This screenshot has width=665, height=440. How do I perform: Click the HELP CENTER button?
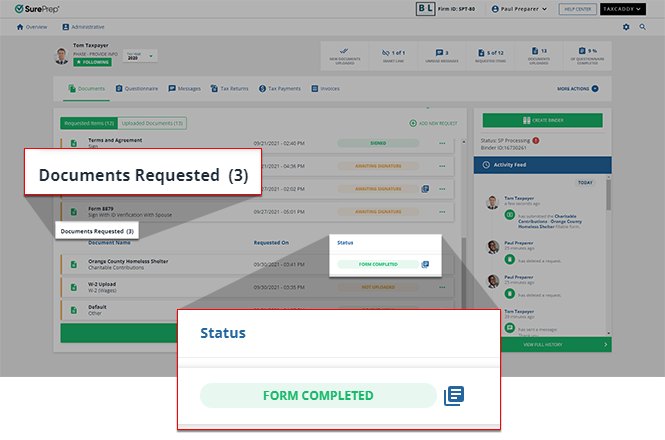pyautogui.click(x=577, y=9)
